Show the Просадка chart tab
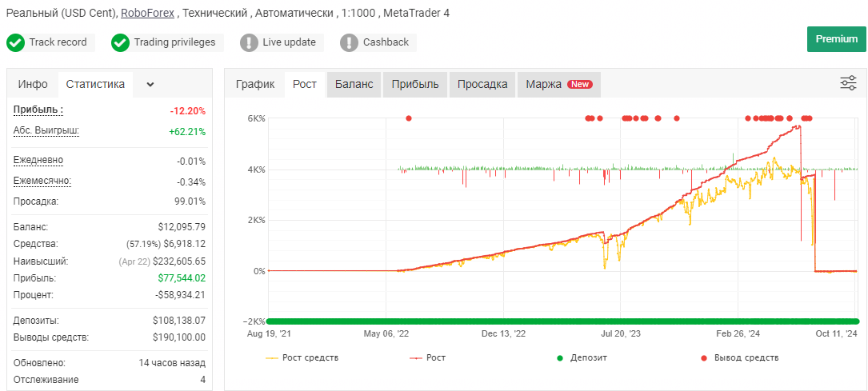This screenshot has height=391, width=868. pos(482,85)
